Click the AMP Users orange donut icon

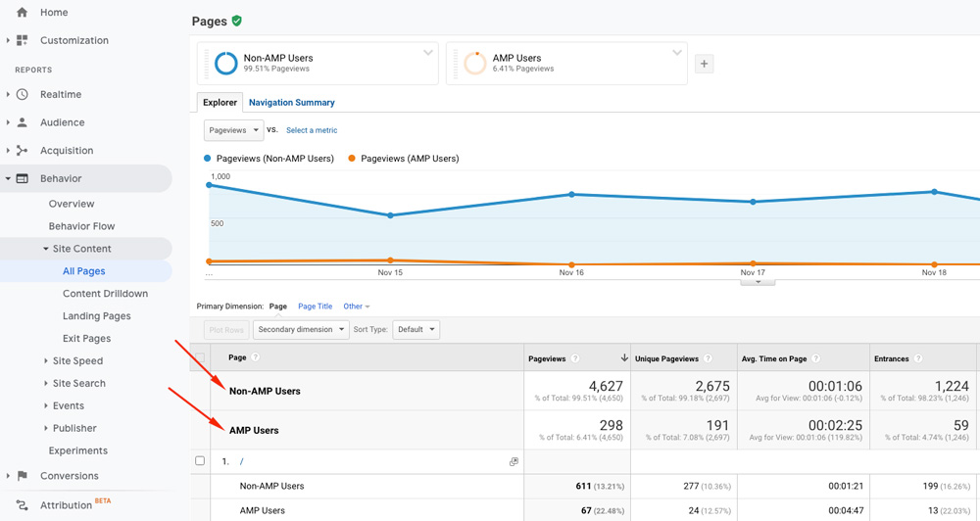click(475, 63)
